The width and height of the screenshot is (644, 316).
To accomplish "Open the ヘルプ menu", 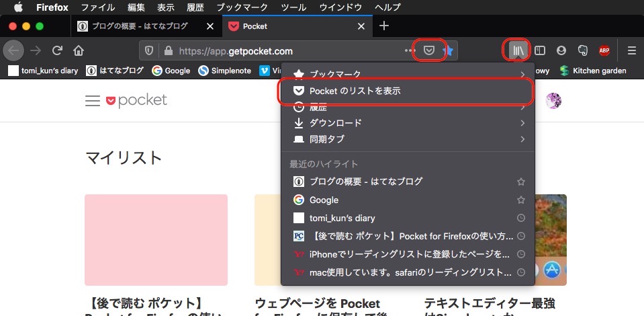I will (x=387, y=7).
